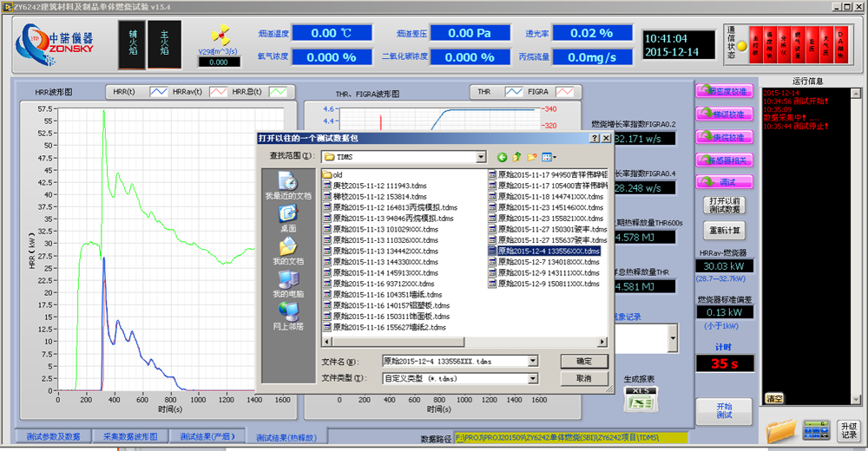Toggle the THR blue legend swatch

click(x=514, y=92)
